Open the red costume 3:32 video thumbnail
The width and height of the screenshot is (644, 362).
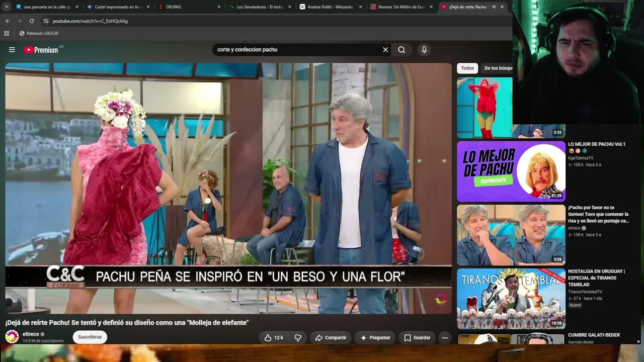point(485,108)
